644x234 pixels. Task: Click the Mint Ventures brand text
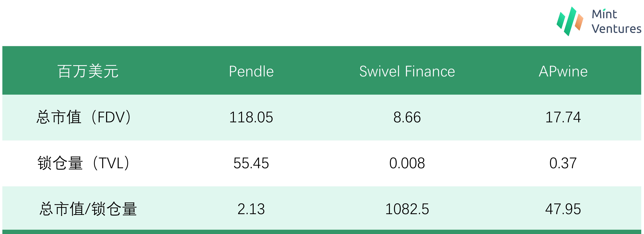coord(616,22)
